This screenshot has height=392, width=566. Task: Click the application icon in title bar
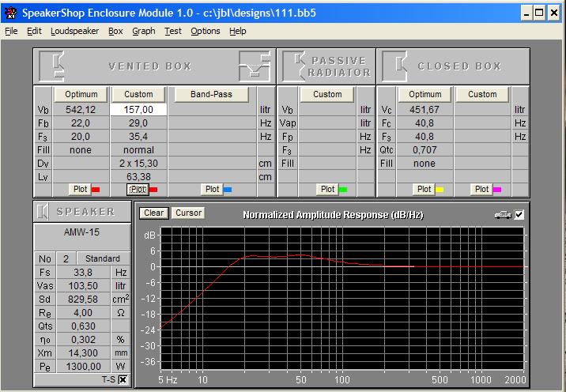pyautogui.click(x=9, y=13)
